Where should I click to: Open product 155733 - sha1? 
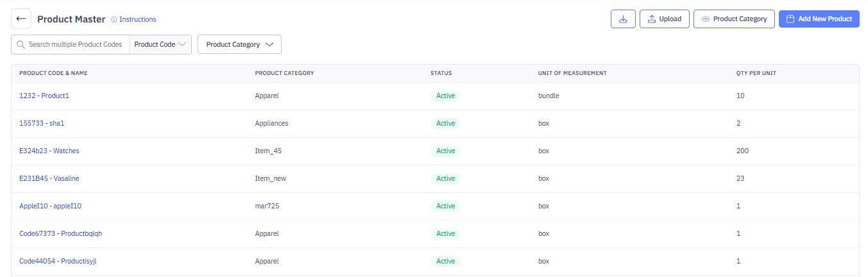(x=42, y=124)
